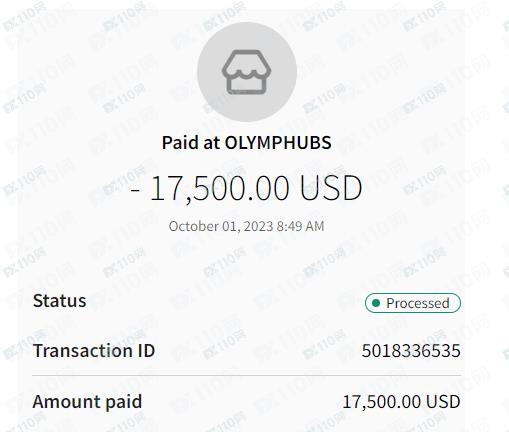The image size is (509, 432).
Task: Click the large 17,500.00 figure
Action: 220,188
